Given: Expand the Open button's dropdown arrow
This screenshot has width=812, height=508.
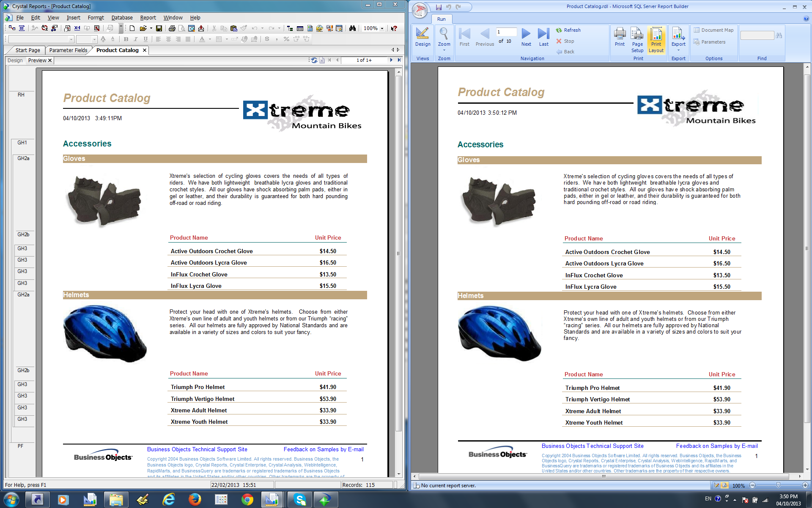Looking at the screenshot, I should (x=151, y=28).
